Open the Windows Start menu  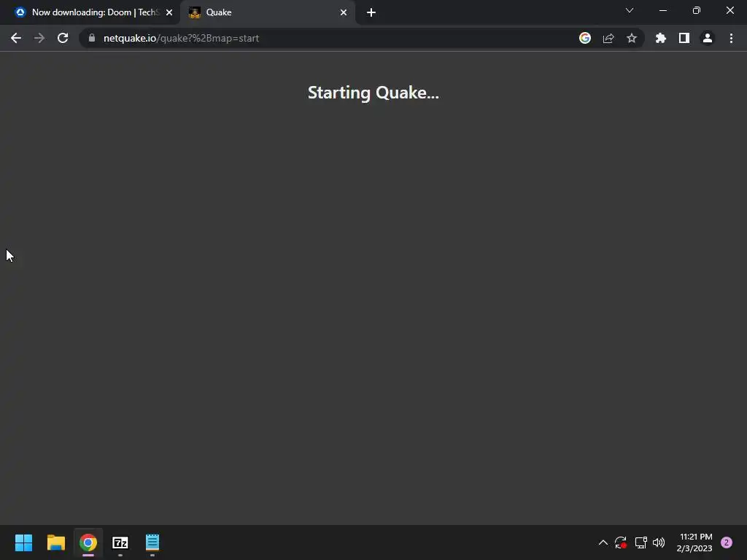23,542
